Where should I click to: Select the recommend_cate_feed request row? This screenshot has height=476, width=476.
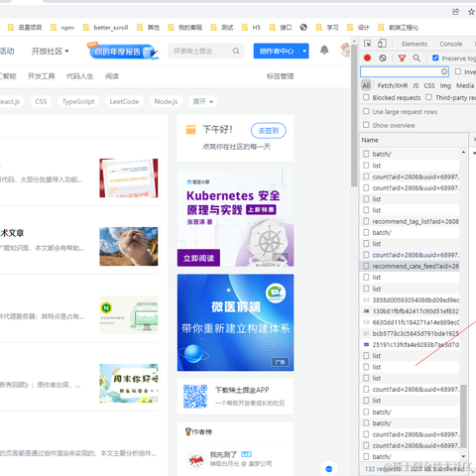tap(410, 266)
